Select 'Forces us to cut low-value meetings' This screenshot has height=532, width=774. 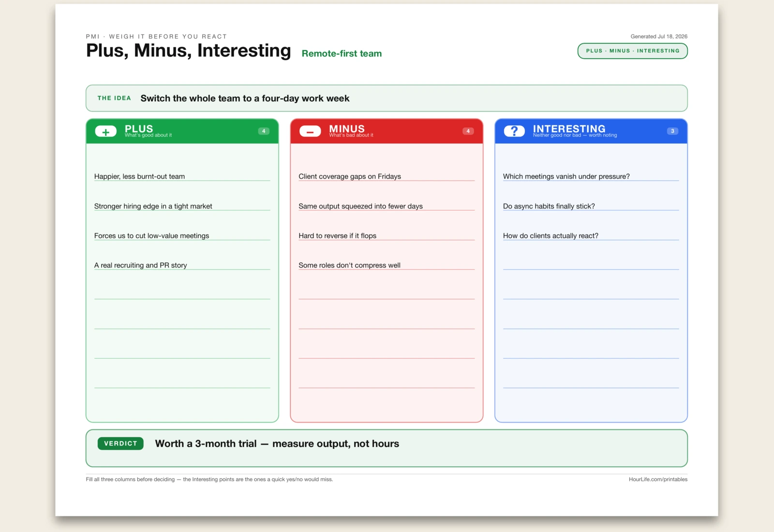(x=151, y=236)
